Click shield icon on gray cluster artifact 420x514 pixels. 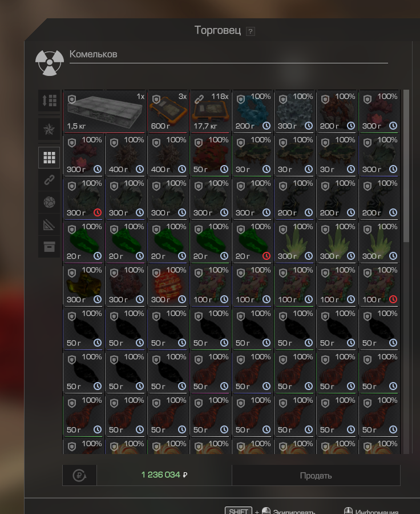[x=283, y=99]
